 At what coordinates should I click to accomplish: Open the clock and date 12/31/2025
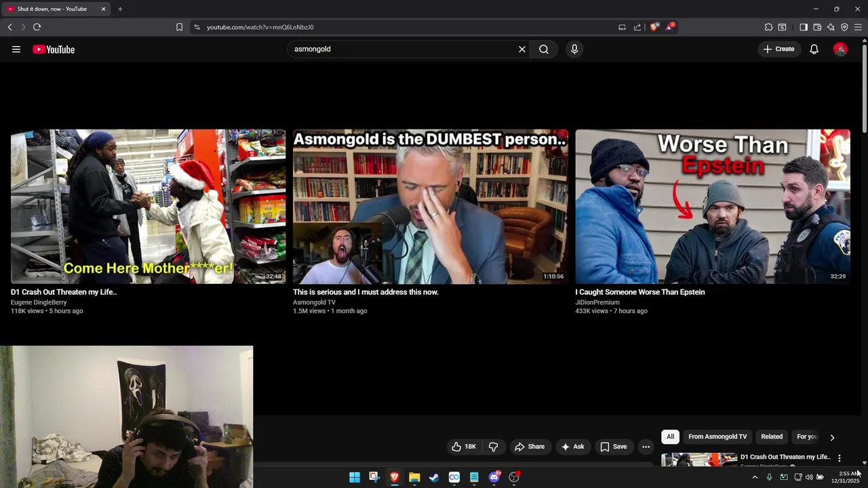[x=846, y=477]
